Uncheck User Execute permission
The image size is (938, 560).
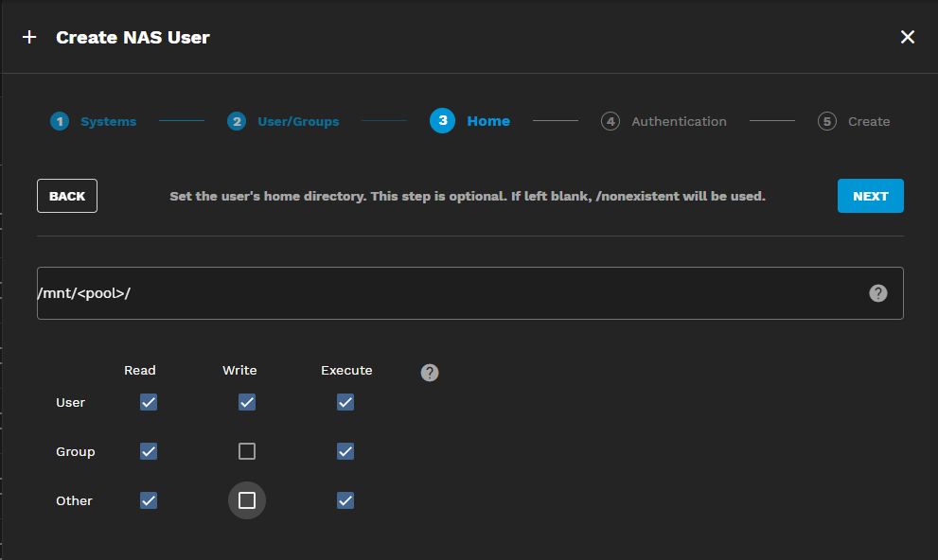pyautogui.click(x=345, y=402)
